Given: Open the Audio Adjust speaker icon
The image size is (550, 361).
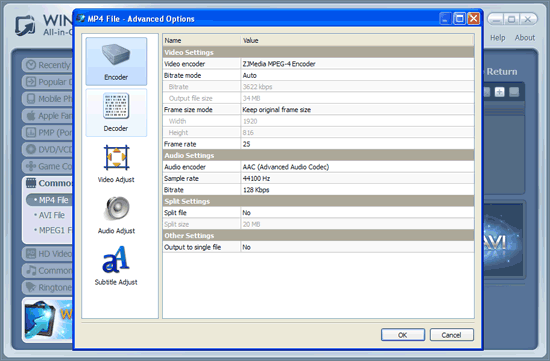Looking at the screenshot, I should click(x=117, y=208).
